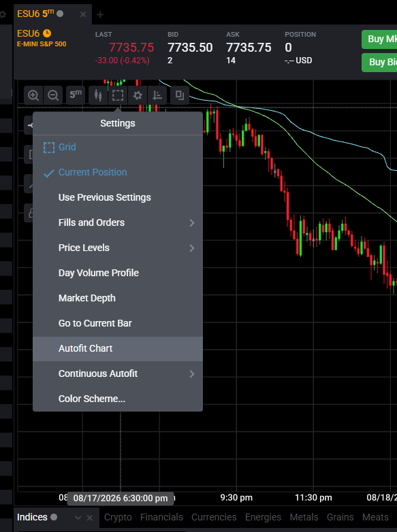
Task: Uncheck Current Position option
Action: coord(118,172)
